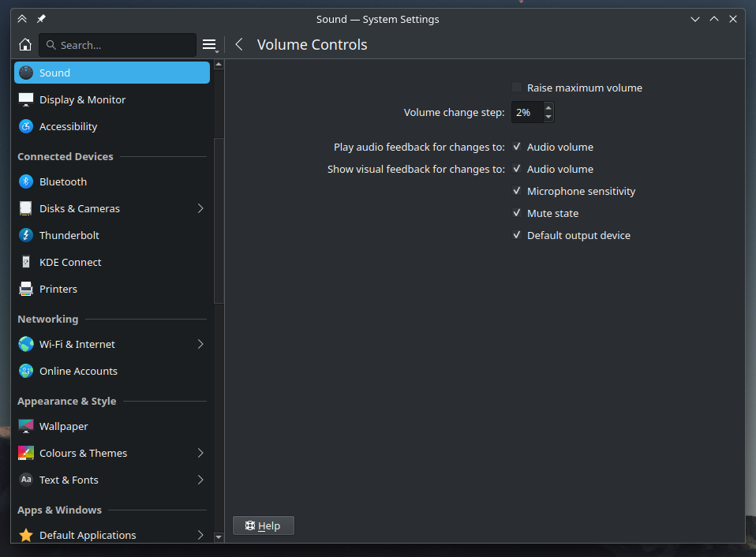Image resolution: width=756 pixels, height=557 pixels.
Task: Click the Home icon in toolbar
Action: 25,45
